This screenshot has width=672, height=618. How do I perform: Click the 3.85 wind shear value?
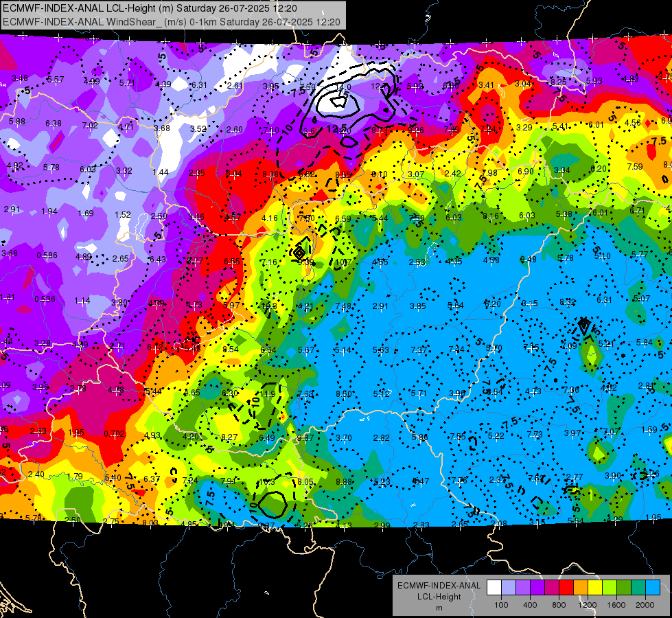point(418,306)
